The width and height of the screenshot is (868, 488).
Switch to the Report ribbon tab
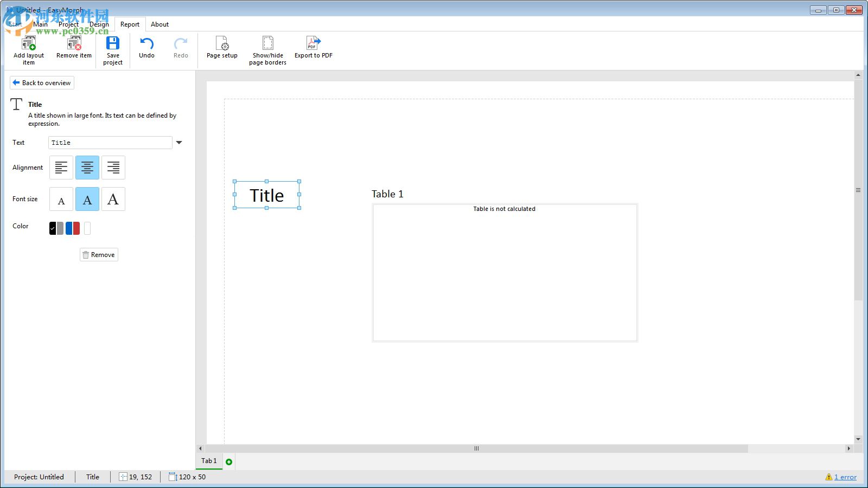click(x=130, y=24)
